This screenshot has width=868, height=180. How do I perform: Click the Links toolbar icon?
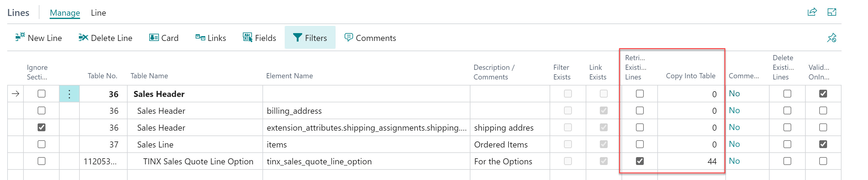[x=200, y=37]
